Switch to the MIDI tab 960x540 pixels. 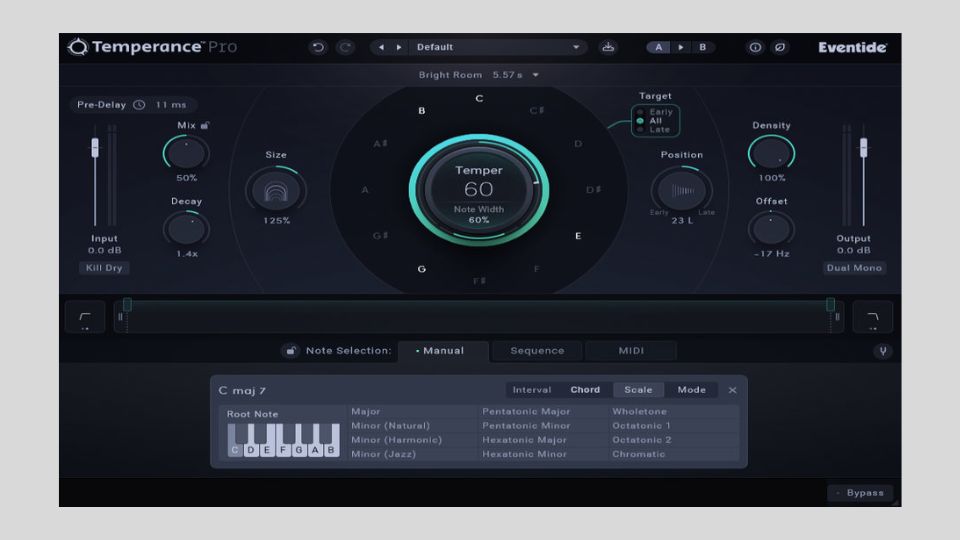point(631,351)
